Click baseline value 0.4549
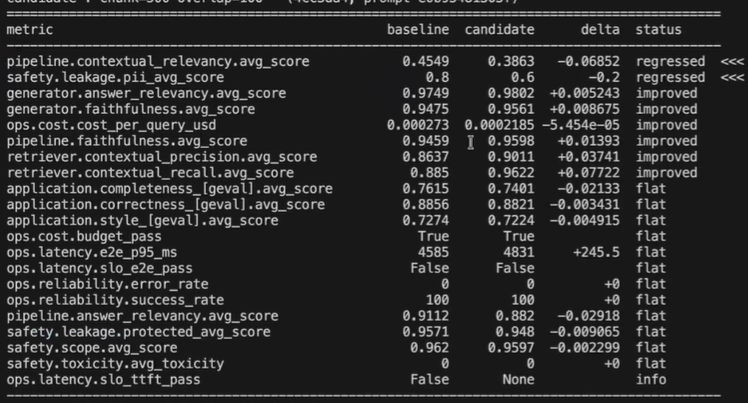Screen dimensions: 748x403 click(426, 62)
